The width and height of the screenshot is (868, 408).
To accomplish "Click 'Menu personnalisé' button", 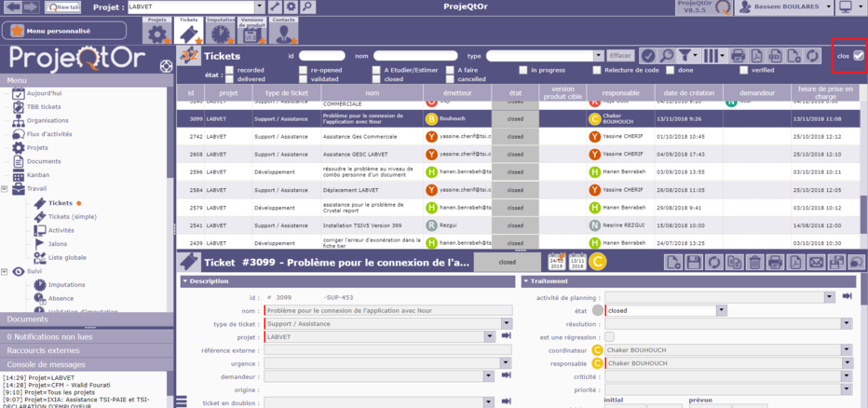I will coord(65,31).
